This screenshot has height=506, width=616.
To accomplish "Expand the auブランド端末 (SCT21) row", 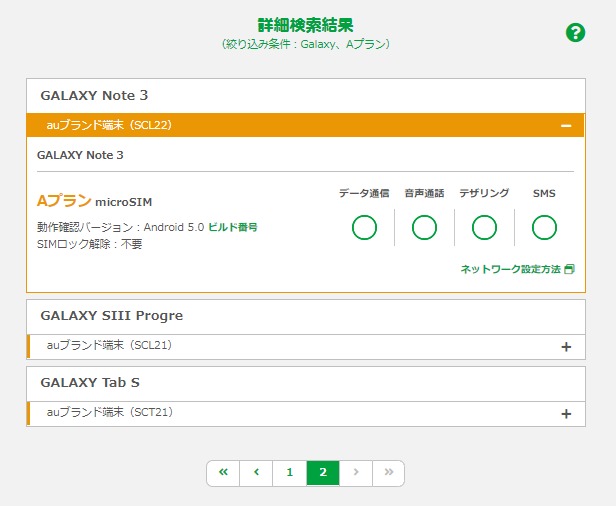I will 566,414.
